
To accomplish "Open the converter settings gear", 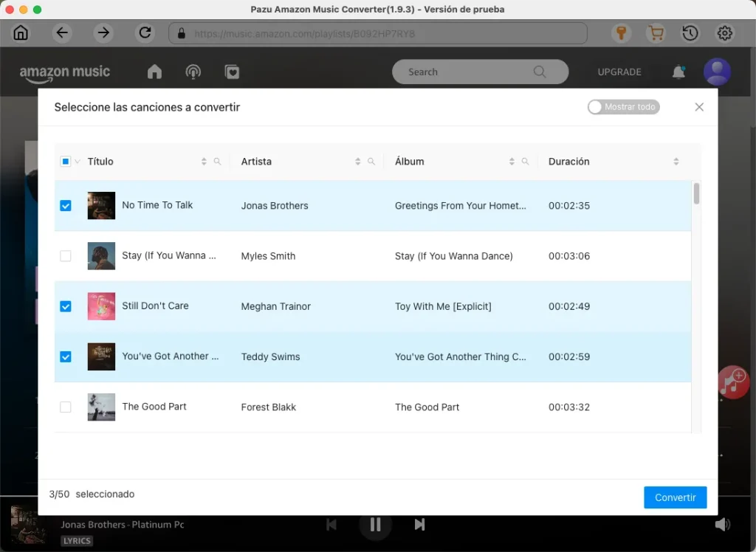I will click(724, 33).
